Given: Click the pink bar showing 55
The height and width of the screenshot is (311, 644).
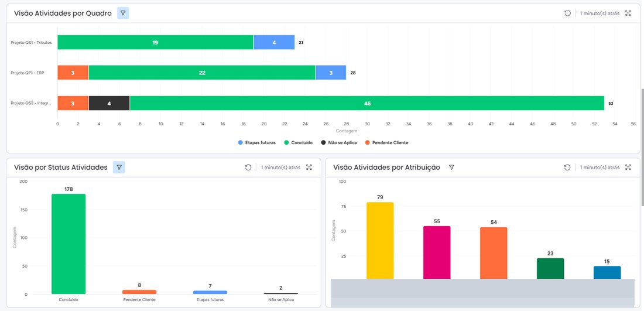Looking at the screenshot, I should (437, 252).
